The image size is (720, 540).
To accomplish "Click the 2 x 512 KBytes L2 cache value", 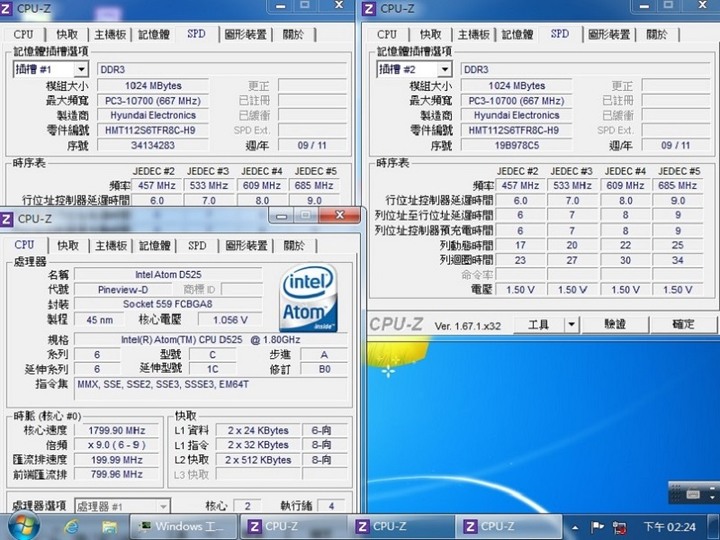I will pyautogui.click(x=258, y=460).
